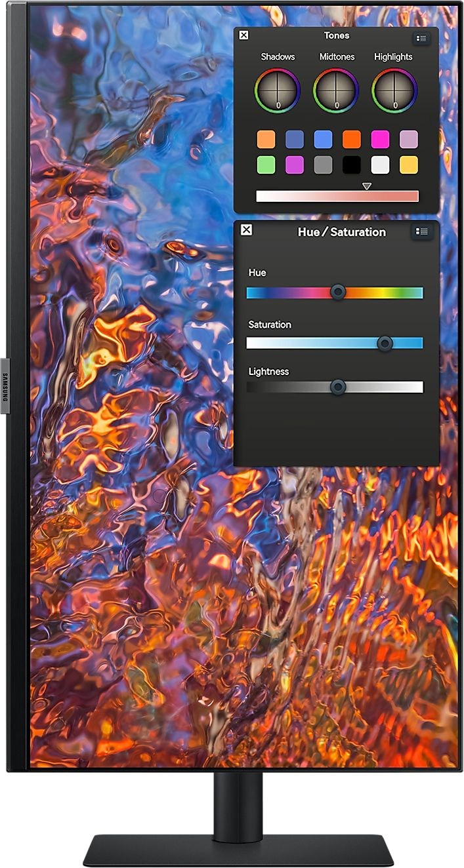This screenshot has width=464, height=868.
Task: Choose the bright magenta swatch in the top row
Action: [x=380, y=140]
